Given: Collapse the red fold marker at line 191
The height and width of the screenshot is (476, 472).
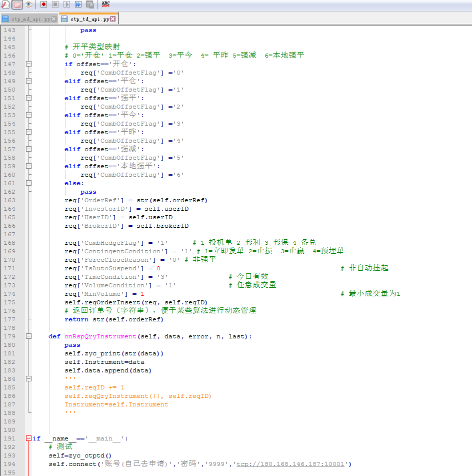Looking at the screenshot, I should (28, 438).
